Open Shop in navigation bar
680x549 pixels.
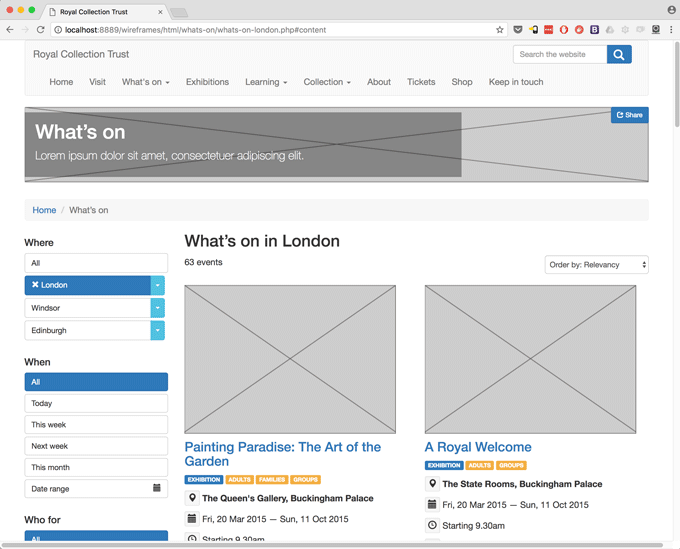[462, 82]
